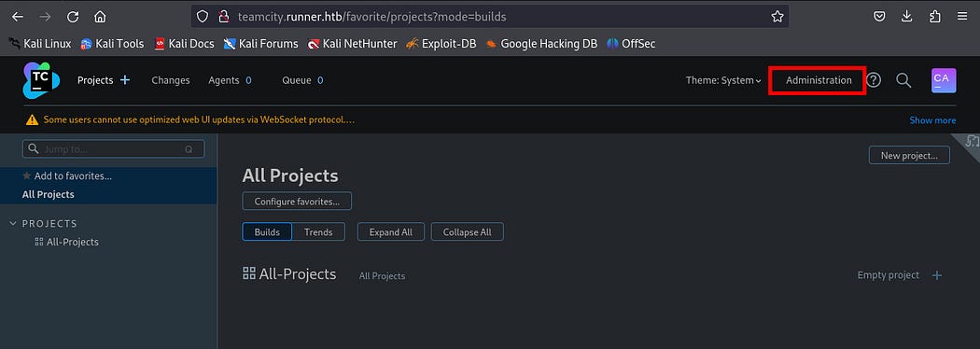Open the Kali Tools bookmark
Viewport: 980px width, 349px height.
[113, 44]
